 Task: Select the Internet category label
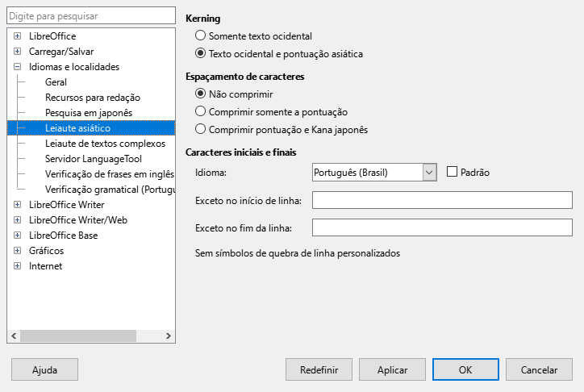click(45, 266)
